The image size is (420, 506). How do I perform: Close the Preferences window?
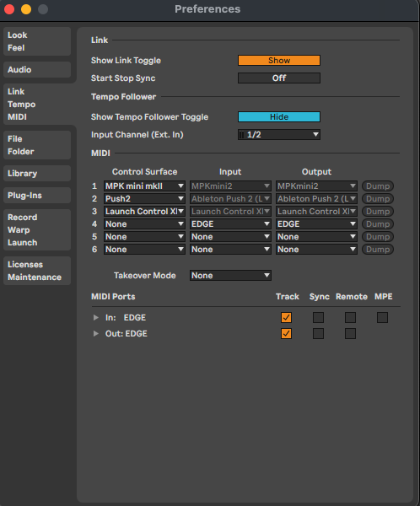point(9,9)
